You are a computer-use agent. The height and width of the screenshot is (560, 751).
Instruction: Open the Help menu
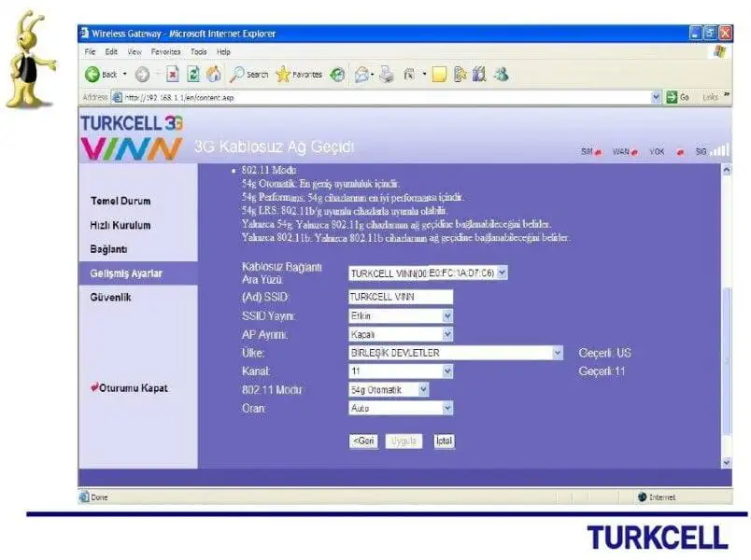223,51
